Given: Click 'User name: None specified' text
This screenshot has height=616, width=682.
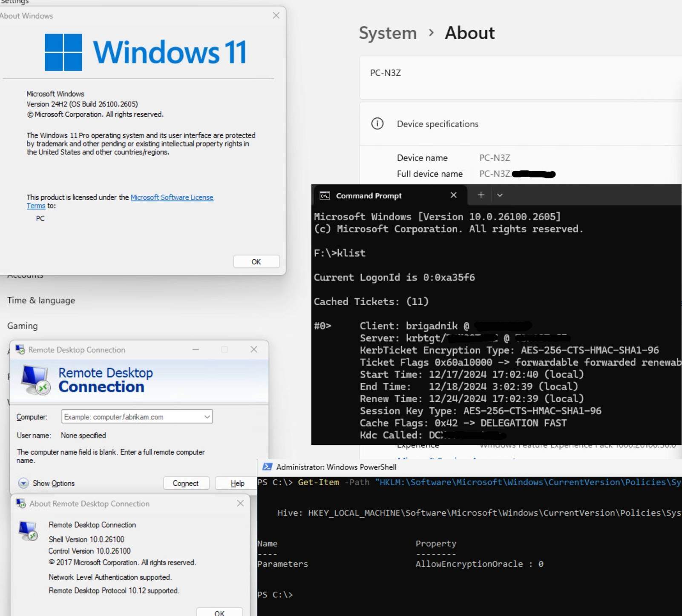Looking at the screenshot, I should pyautogui.click(x=61, y=435).
